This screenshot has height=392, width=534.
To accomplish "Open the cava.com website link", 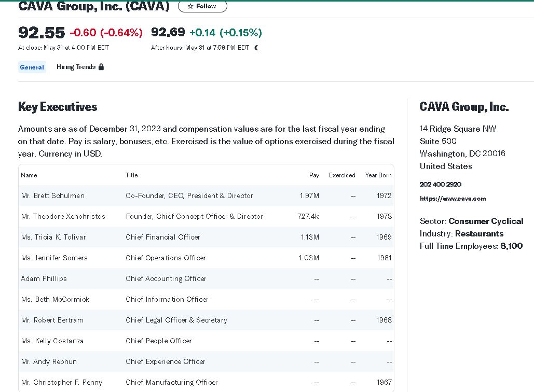I will pyautogui.click(x=453, y=199).
